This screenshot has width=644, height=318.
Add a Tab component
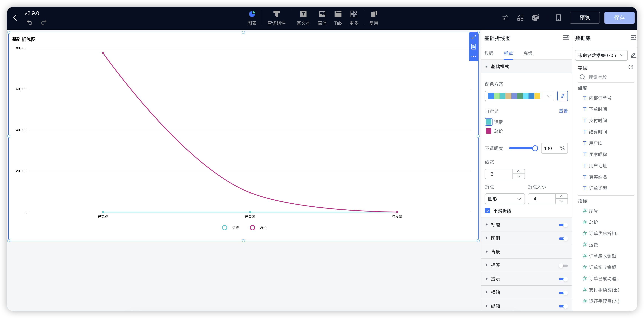click(x=338, y=18)
